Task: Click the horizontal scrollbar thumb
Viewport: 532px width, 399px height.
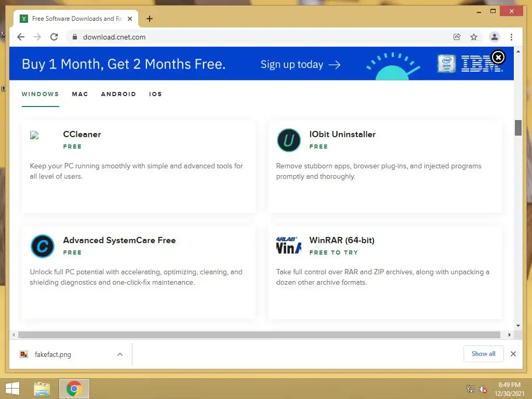Action: 259,335
